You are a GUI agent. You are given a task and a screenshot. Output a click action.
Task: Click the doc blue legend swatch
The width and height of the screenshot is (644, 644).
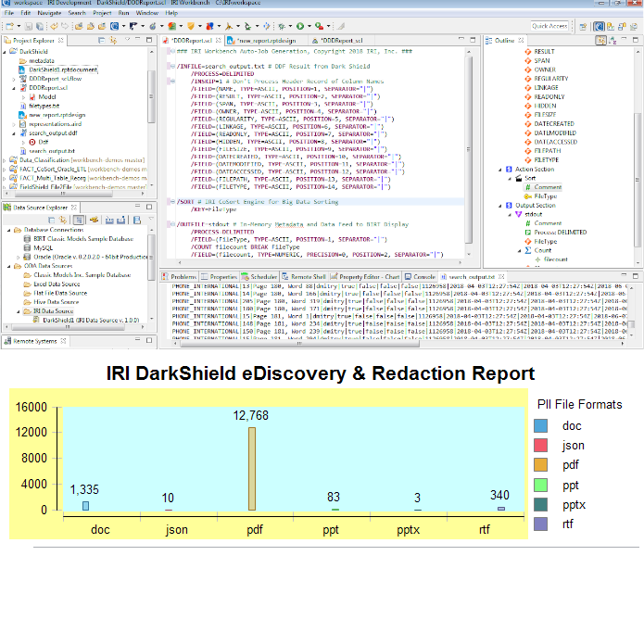coord(540,426)
